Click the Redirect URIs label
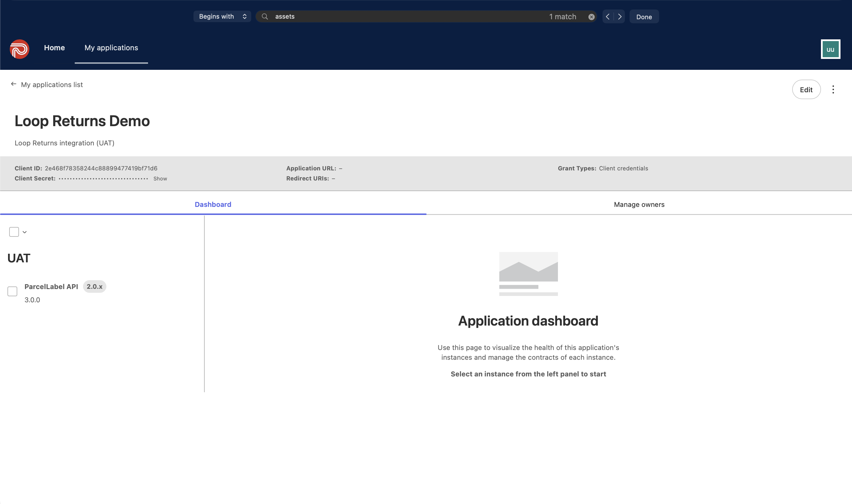The image size is (852, 504). pos(308,179)
